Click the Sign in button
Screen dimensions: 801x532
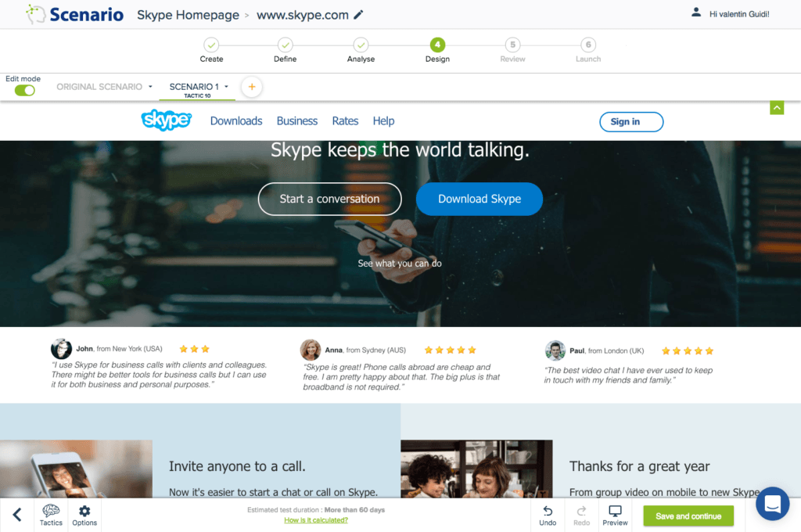pos(631,121)
